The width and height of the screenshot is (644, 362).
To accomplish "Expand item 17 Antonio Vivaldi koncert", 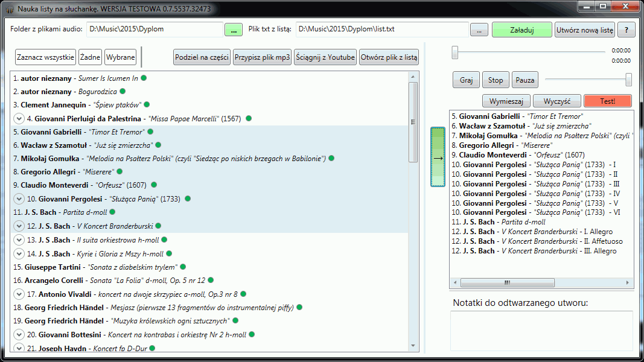I will click(x=19, y=294).
